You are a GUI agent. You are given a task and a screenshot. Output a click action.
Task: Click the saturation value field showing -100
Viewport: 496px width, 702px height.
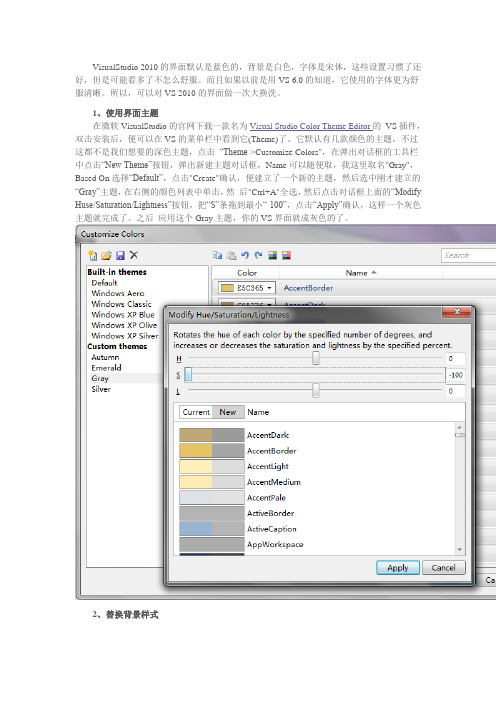[x=456, y=375]
